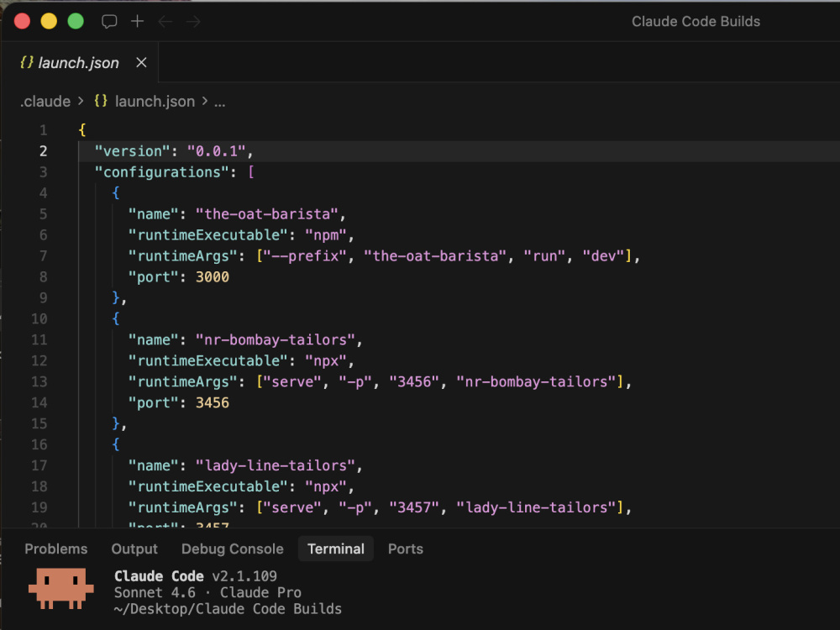Click launch.json in the breadcrumb path
The image size is (840, 630).
pyautogui.click(x=155, y=102)
